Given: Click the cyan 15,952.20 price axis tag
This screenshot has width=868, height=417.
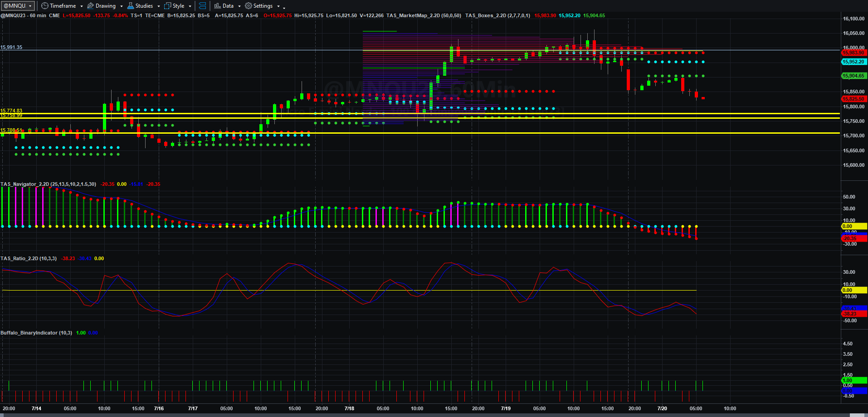Looking at the screenshot, I should pyautogui.click(x=854, y=62).
